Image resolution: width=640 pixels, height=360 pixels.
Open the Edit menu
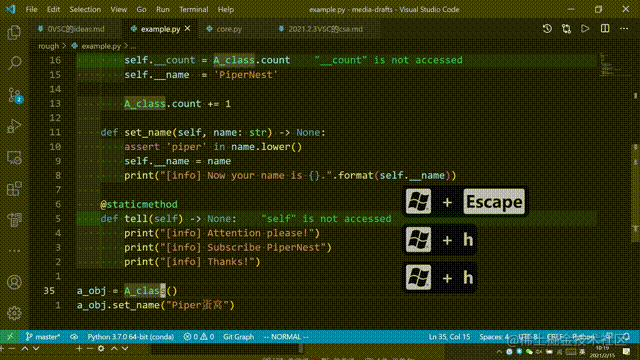[x=53, y=9]
